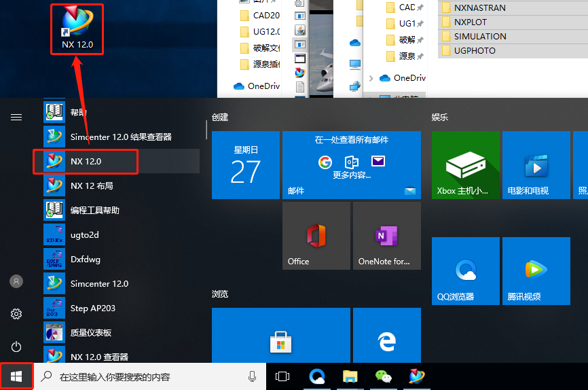588x390 pixels.
Task: Open the Office tile
Action: click(x=316, y=236)
